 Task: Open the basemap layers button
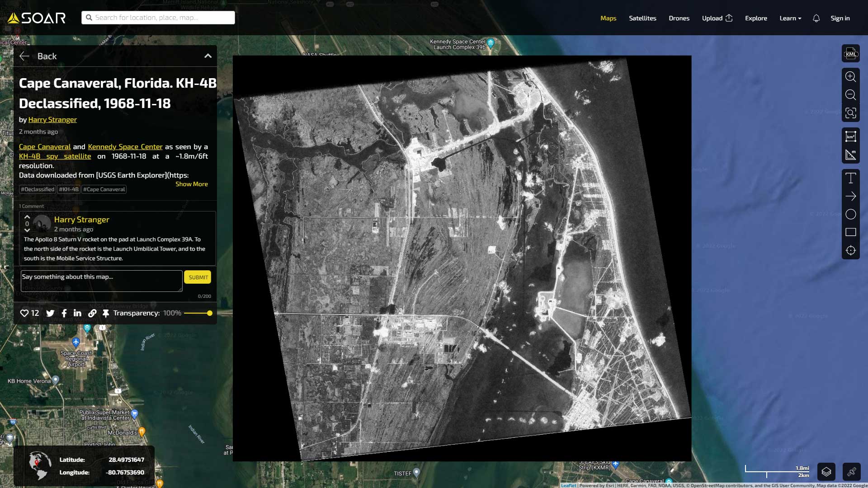tap(826, 472)
